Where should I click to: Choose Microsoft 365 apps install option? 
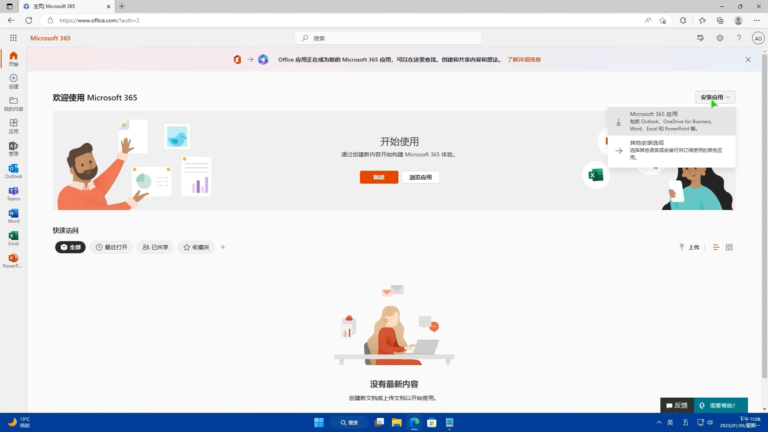pyautogui.click(x=672, y=121)
